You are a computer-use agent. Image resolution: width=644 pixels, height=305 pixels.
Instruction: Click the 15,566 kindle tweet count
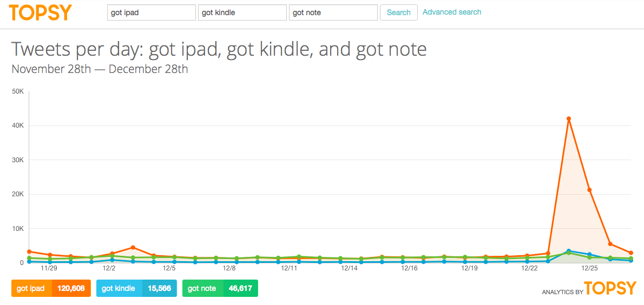[x=159, y=288]
